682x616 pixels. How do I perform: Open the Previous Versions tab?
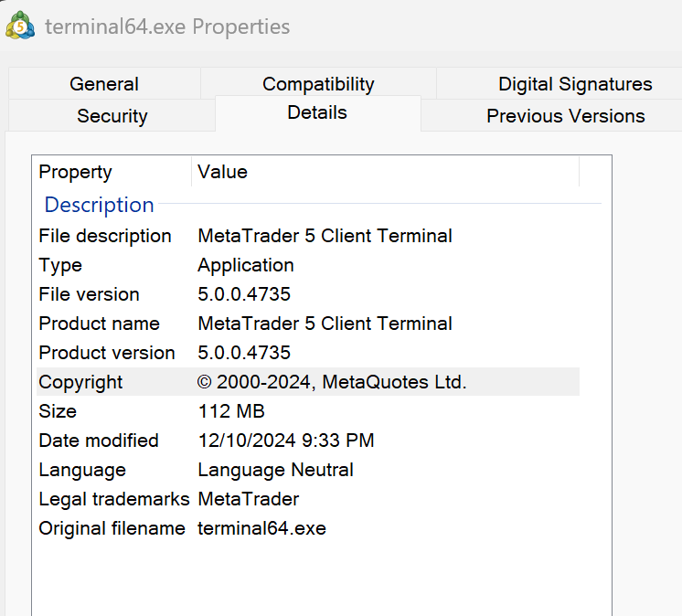tap(565, 116)
